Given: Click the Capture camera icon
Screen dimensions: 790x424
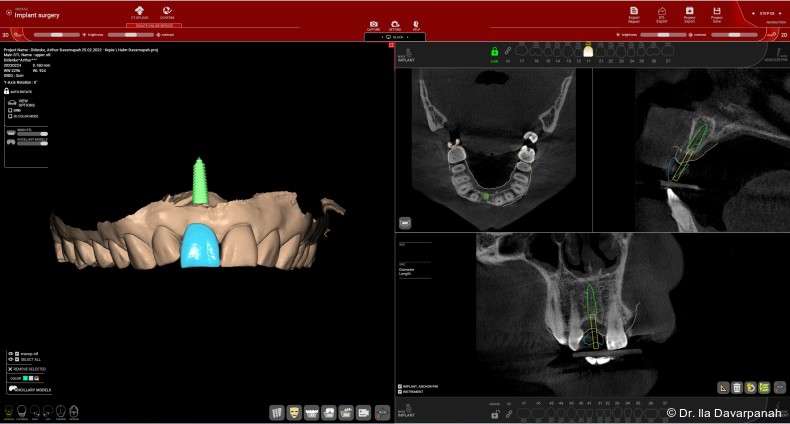Looking at the screenshot, I should click(x=374, y=24).
